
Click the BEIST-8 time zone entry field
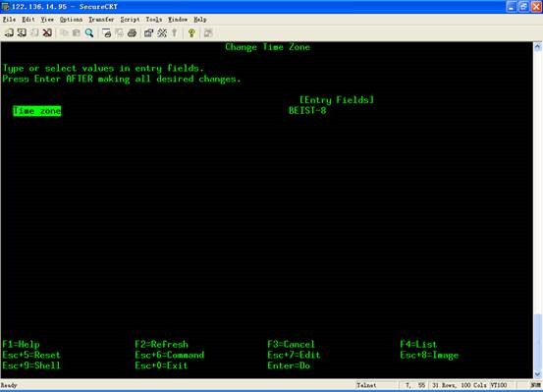307,111
